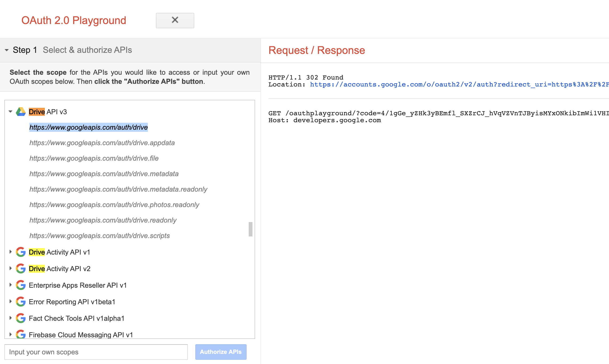Click the Google Drive triangle icon
Viewport: 609px width, 364px height.
[x=21, y=112]
